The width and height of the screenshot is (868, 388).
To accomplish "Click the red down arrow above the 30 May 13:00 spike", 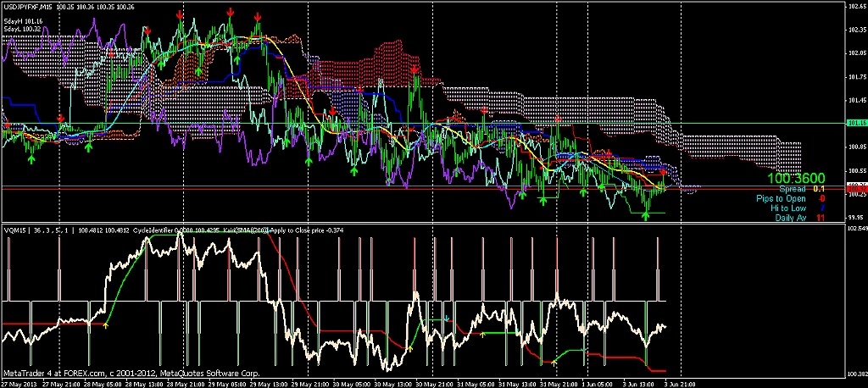I will click(414, 69).
